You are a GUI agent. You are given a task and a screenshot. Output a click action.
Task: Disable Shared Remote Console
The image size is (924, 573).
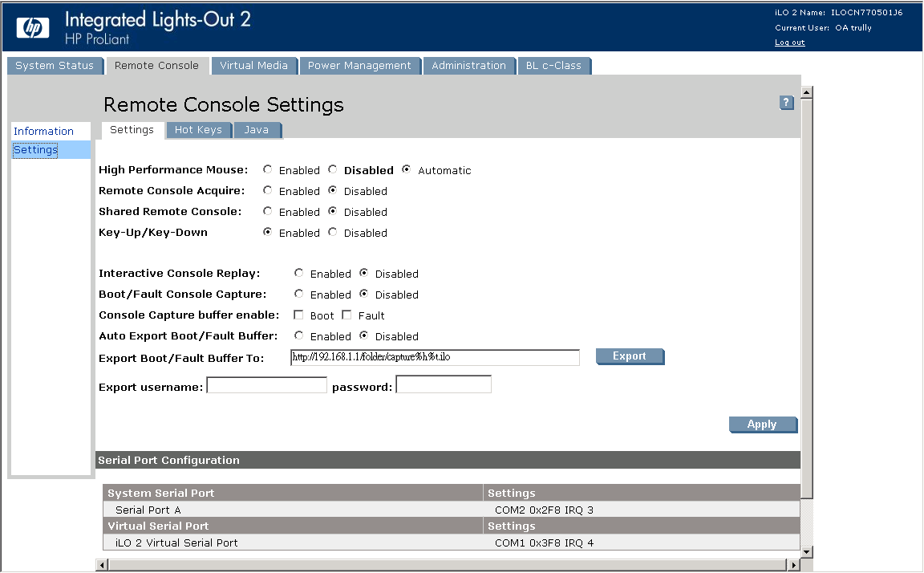[x=333, y=211]
